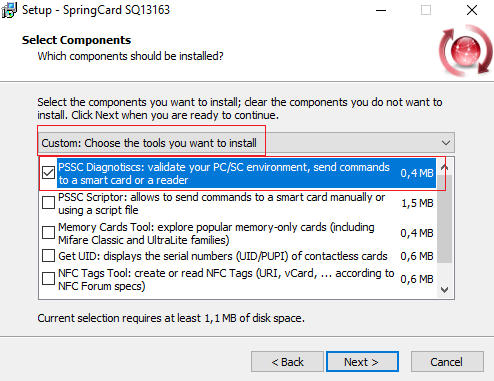
Task: Enable the PSSC Scriptor component checkbox
Action: pos(48,203)
